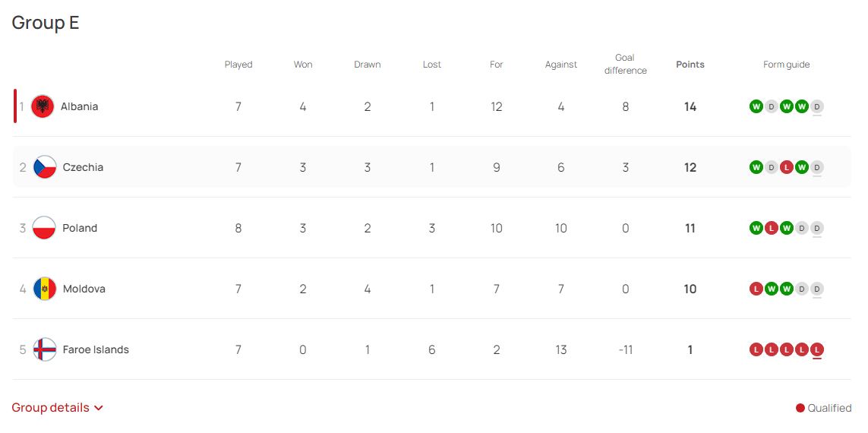Click Czechia's red loss form badge
This screenshot has width=868, height=433.
(786, 167)
